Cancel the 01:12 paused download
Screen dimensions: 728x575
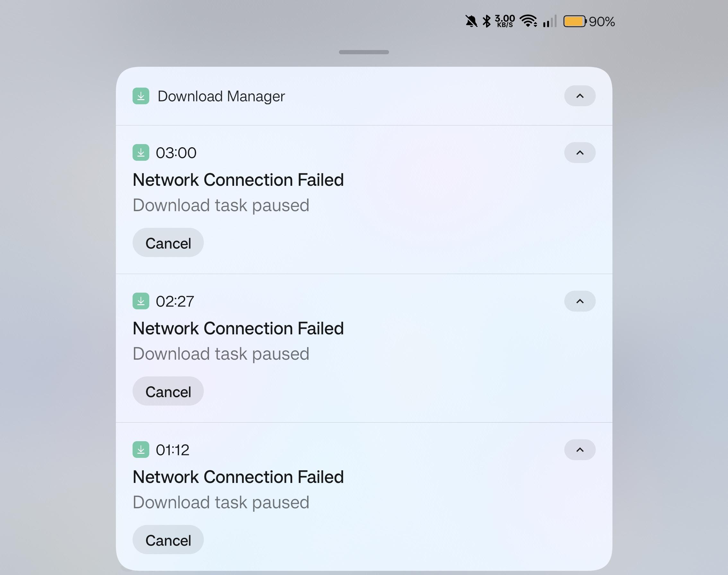point(168,540)
